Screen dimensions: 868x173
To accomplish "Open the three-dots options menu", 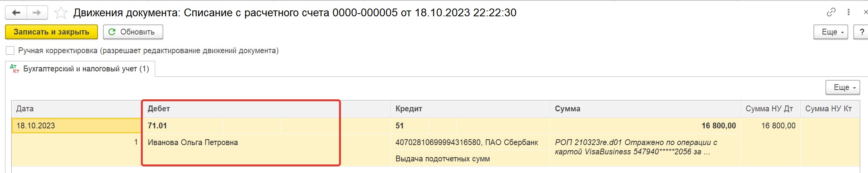I will click(x=849, y=12).
